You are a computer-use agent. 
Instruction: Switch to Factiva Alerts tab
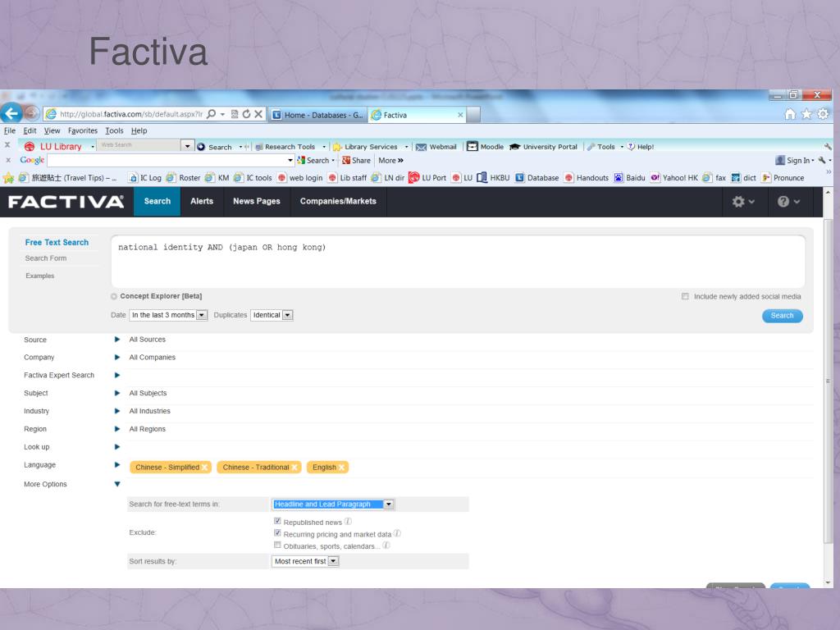[x=202, y=202]
